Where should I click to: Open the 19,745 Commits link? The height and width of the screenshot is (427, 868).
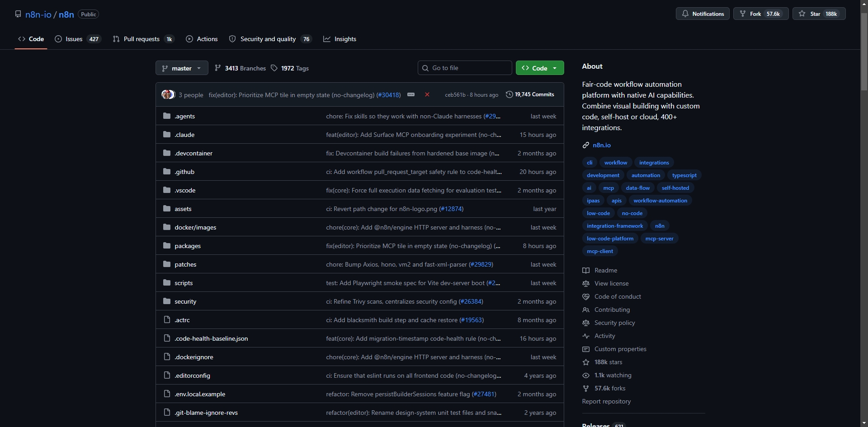tap(530, 94)
